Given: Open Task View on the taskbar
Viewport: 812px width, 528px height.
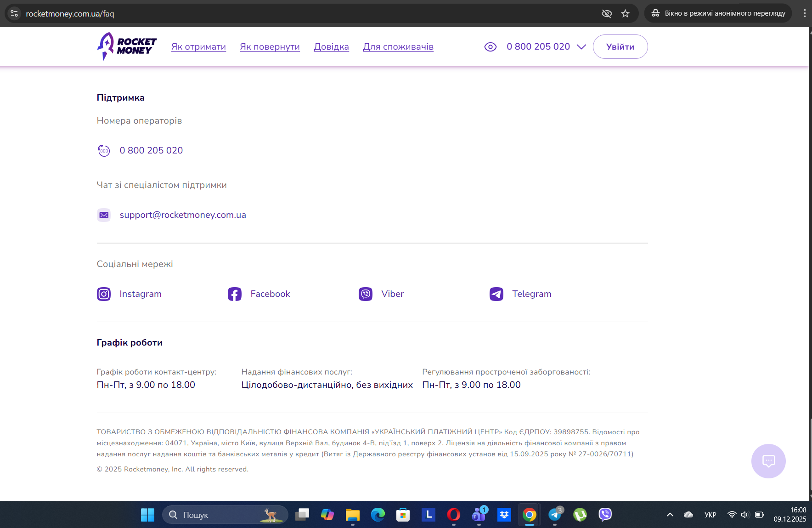Looking at the screenshot, I should click(x=302, y=515).
